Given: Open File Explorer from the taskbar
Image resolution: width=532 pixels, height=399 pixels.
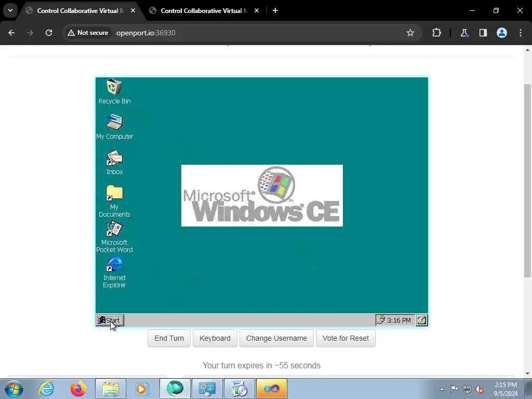Looking at the screenshot, I should [111, 389].
